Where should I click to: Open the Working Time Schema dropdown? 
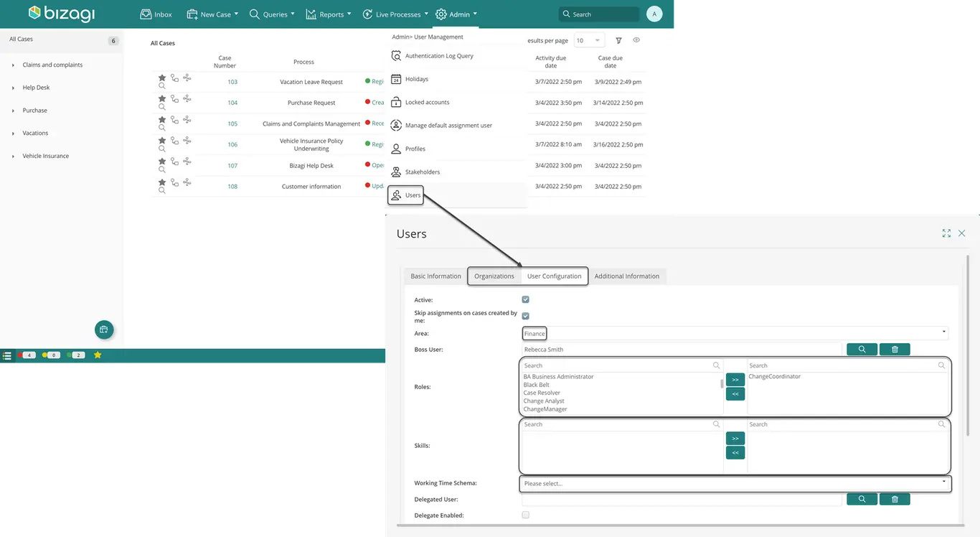pyautogui.click(x=735, y=483)
